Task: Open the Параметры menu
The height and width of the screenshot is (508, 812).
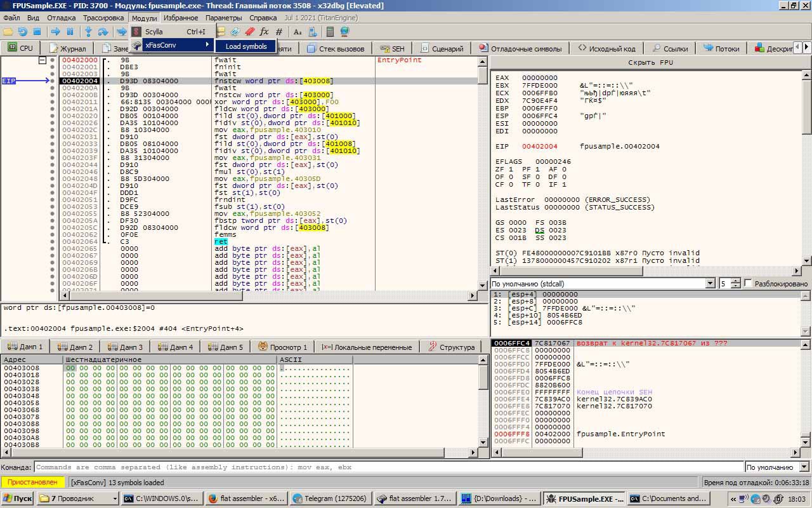Action: pyautogui.click(x=223, y=18)
